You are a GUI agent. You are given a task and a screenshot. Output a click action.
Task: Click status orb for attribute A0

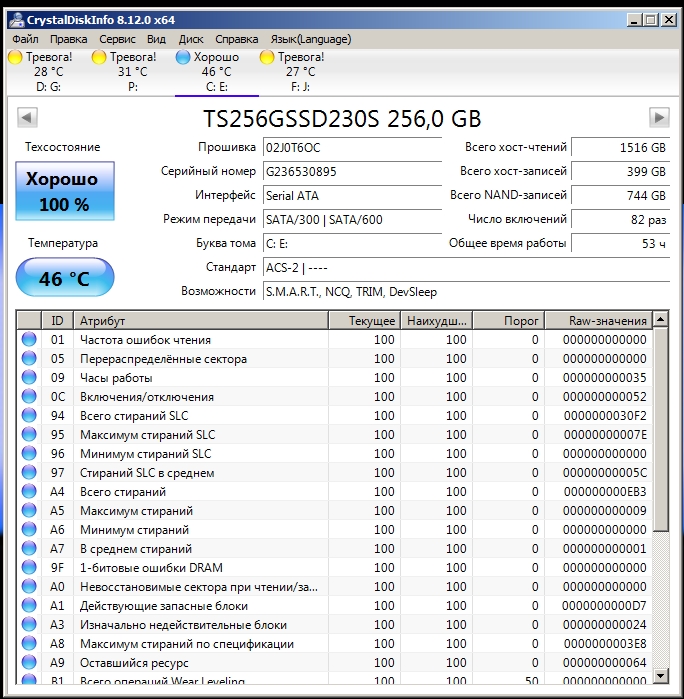coord(29,586)
